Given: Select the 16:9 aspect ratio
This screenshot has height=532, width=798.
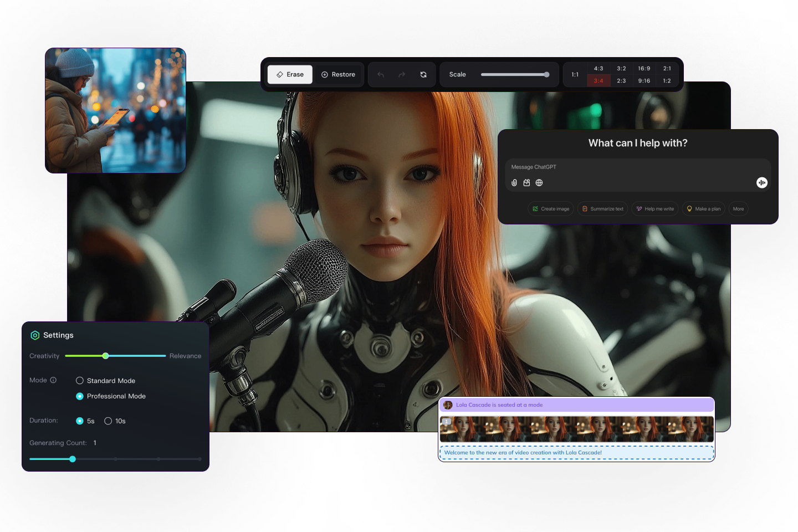Looking at the screenshot, I should click(644, 69).
